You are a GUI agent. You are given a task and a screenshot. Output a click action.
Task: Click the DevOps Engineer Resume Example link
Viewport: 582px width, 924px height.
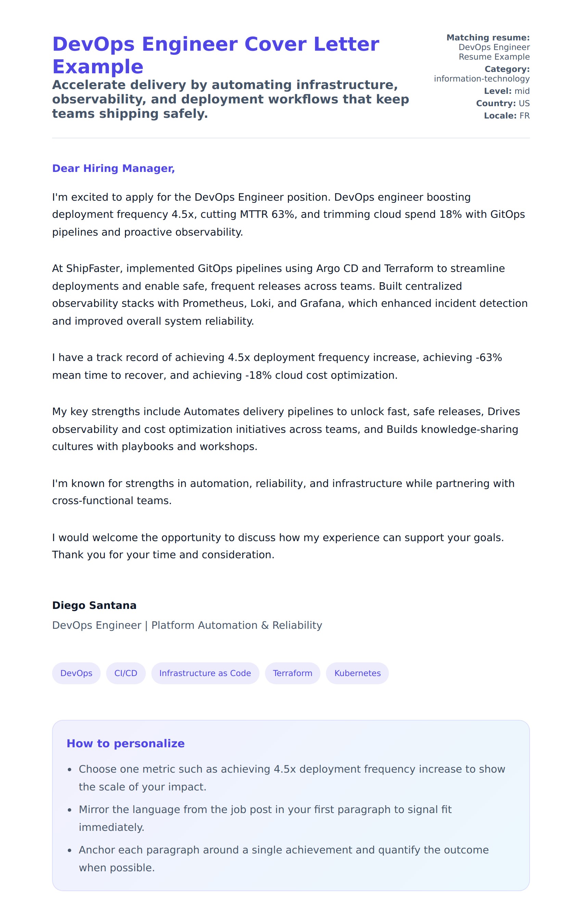click(x=493, y=52)
